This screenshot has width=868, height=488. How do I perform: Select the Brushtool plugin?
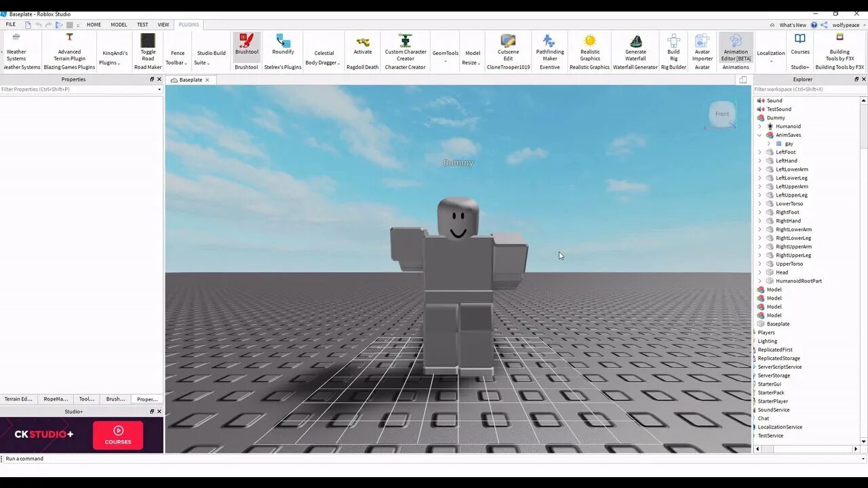[247, 47]
